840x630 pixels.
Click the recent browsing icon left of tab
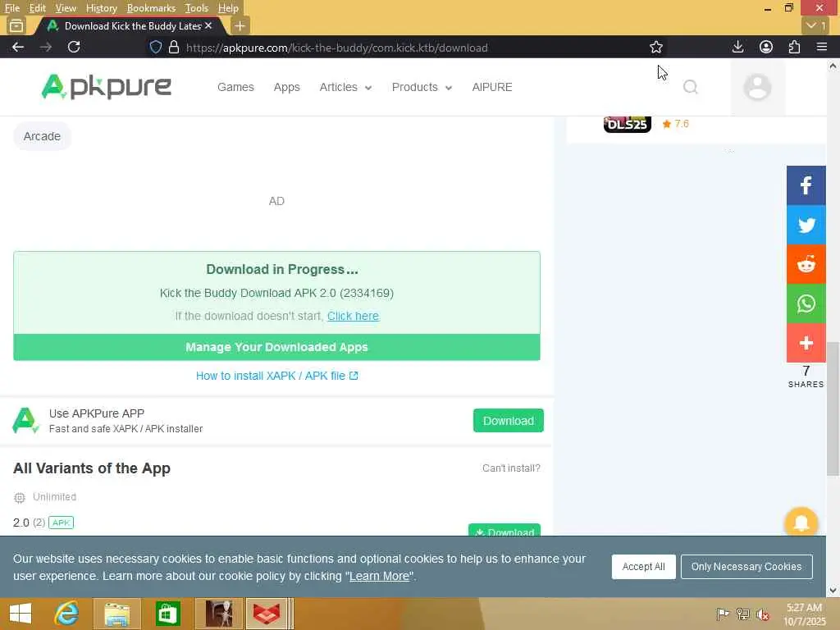(x=16, y=25)
